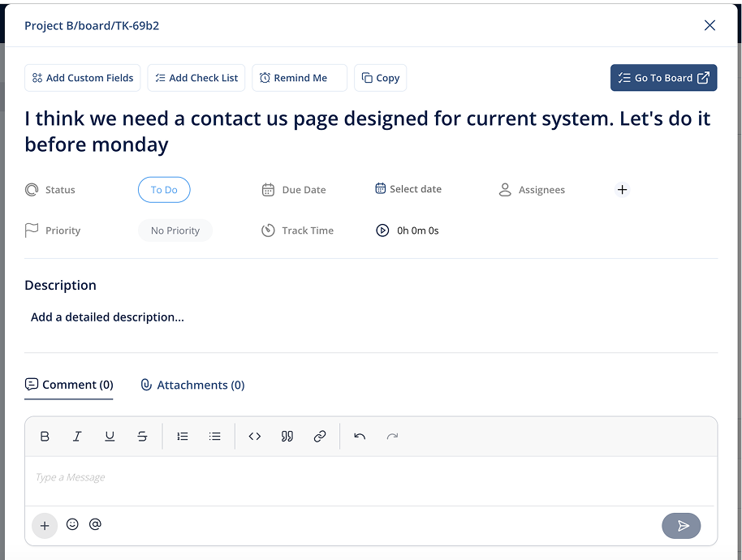Insert a code block in comment
The height and width of the screenshot is (560, 742).
coord(255,436)
